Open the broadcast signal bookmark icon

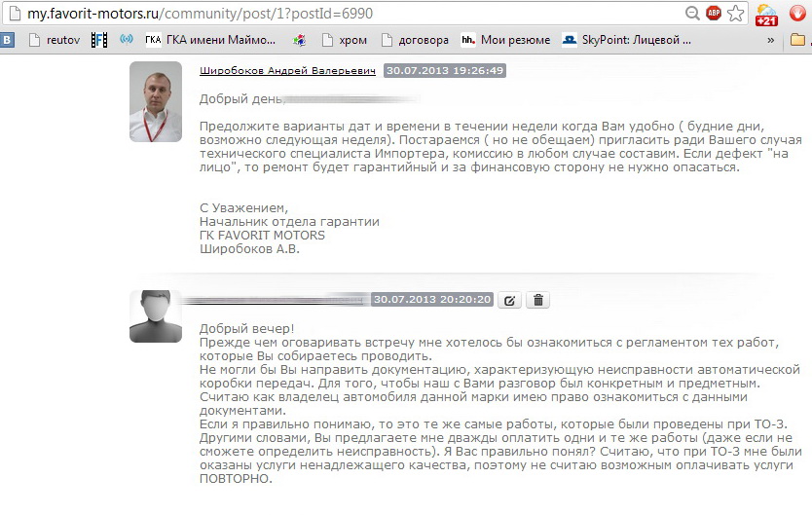tap(127, 39)
